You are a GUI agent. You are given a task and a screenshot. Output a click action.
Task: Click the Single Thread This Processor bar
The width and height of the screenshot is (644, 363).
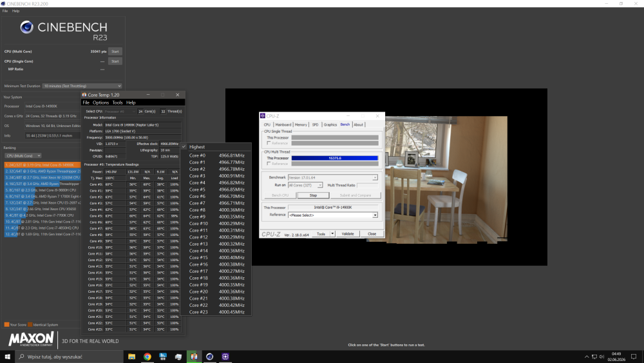tap(335, 138)
